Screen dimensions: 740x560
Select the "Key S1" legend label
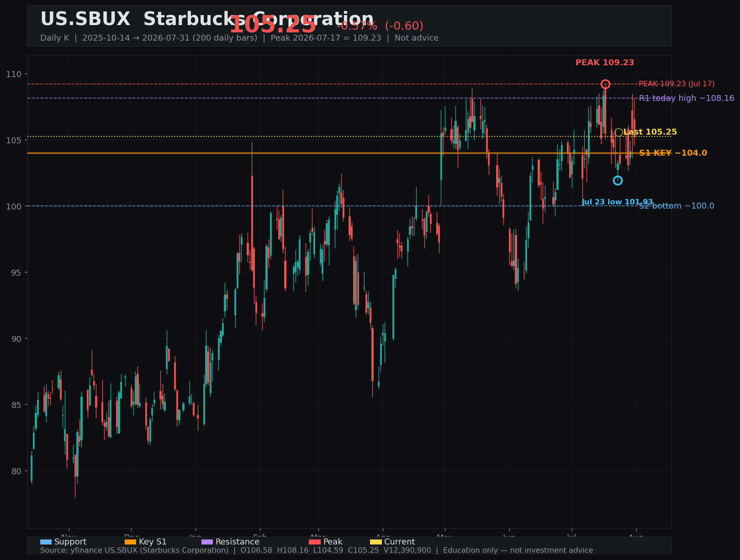tap(153, 542)
